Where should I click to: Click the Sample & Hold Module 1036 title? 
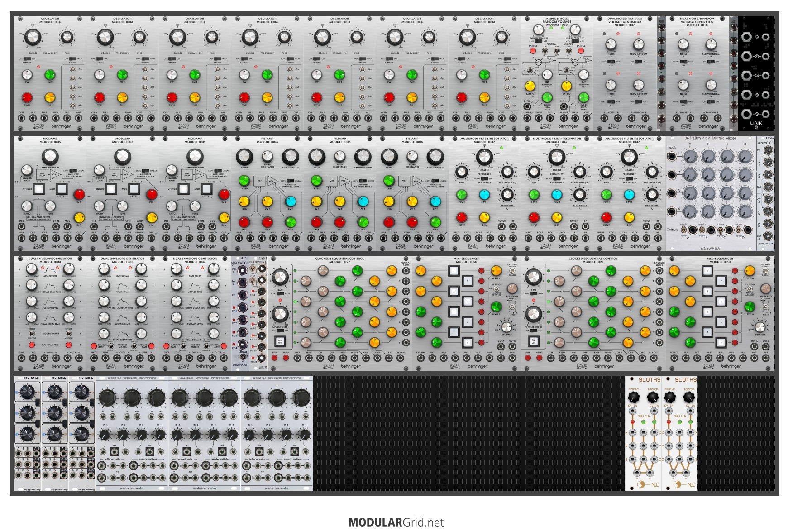tap(557, 22)
